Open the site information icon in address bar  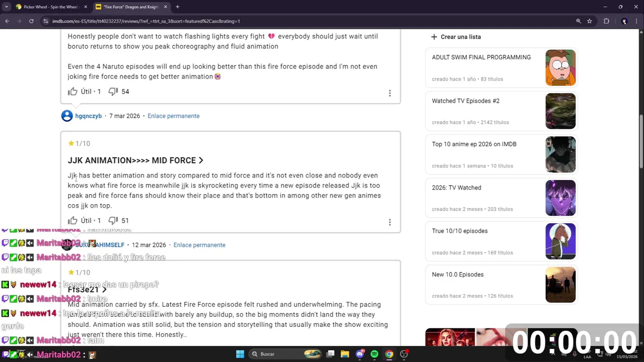46,21
